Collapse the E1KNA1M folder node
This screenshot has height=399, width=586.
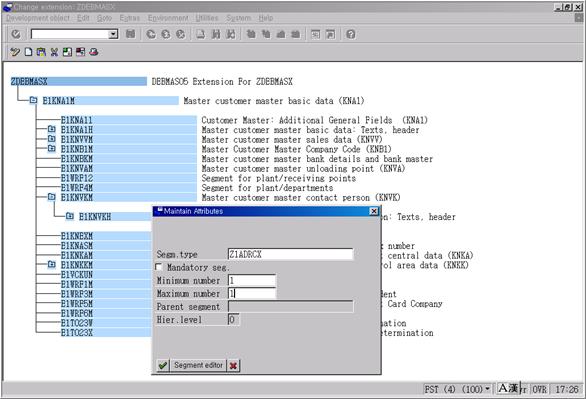point(33,100)
